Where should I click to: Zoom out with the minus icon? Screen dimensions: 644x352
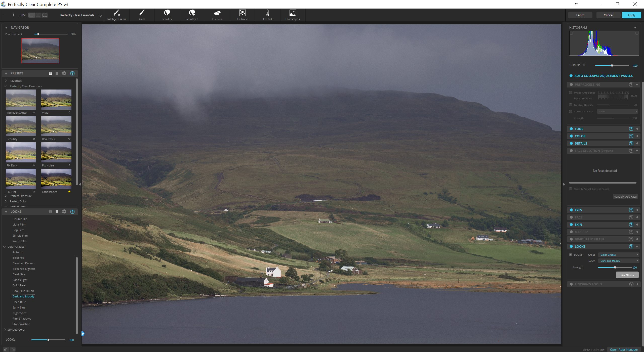click(5, 15)
